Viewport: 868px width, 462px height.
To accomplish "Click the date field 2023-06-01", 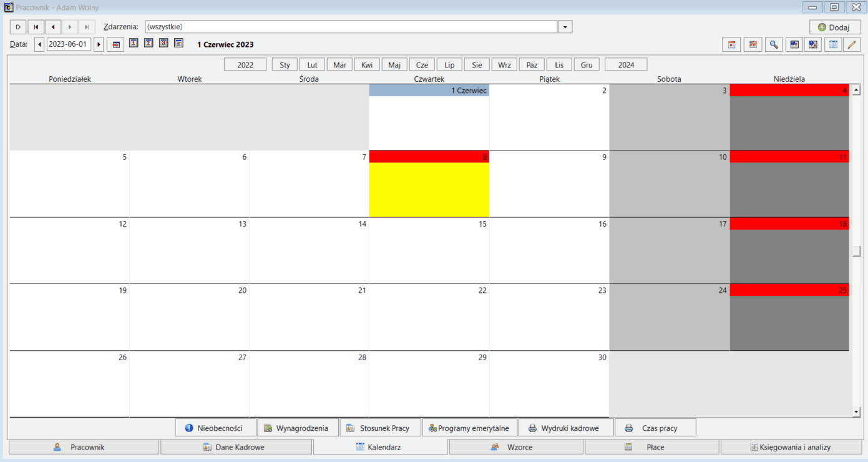I will (x=69, y=44).
